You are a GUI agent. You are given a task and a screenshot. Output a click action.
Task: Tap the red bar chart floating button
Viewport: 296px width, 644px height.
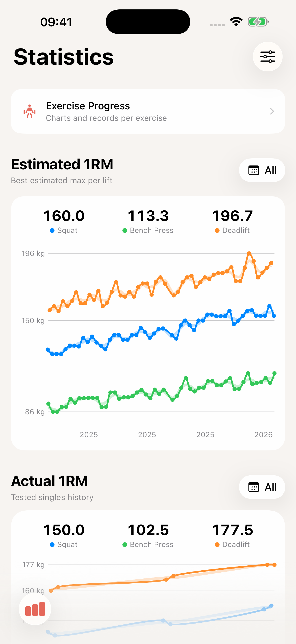[x=35, y=609]
